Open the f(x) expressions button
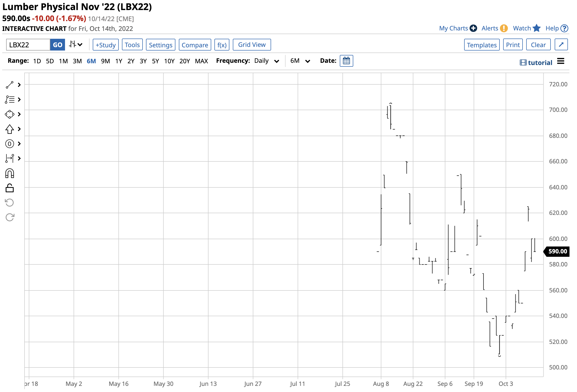This screenshot has width=577, height=392. [222, 45]
